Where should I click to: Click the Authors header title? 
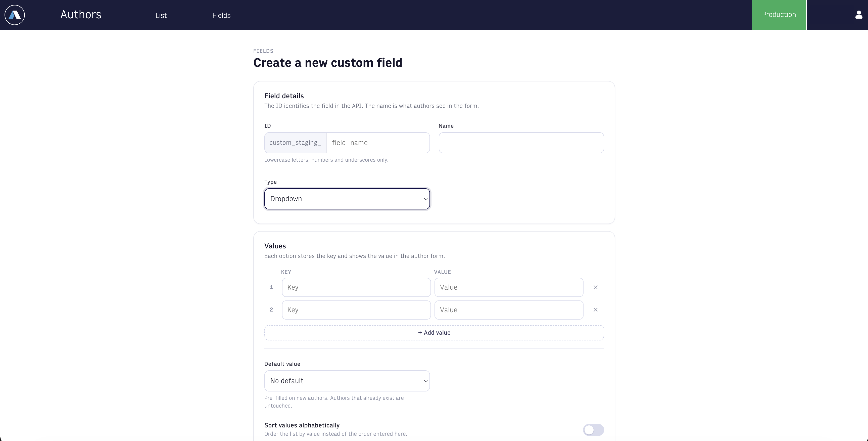[81, 15]
